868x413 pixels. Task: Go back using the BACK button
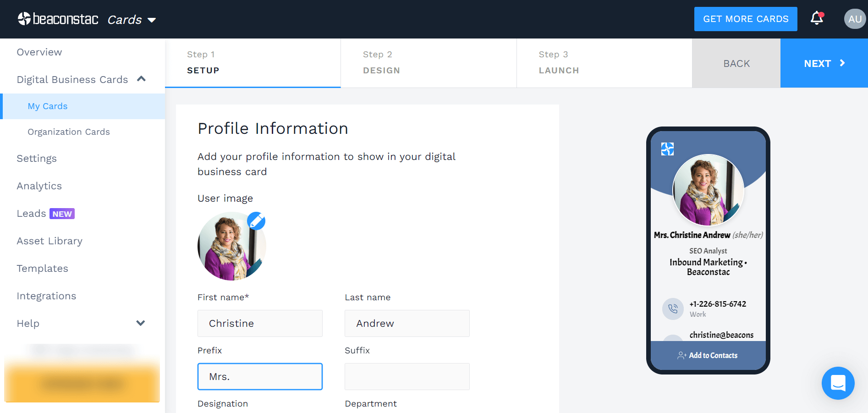[x=736, y=63]
